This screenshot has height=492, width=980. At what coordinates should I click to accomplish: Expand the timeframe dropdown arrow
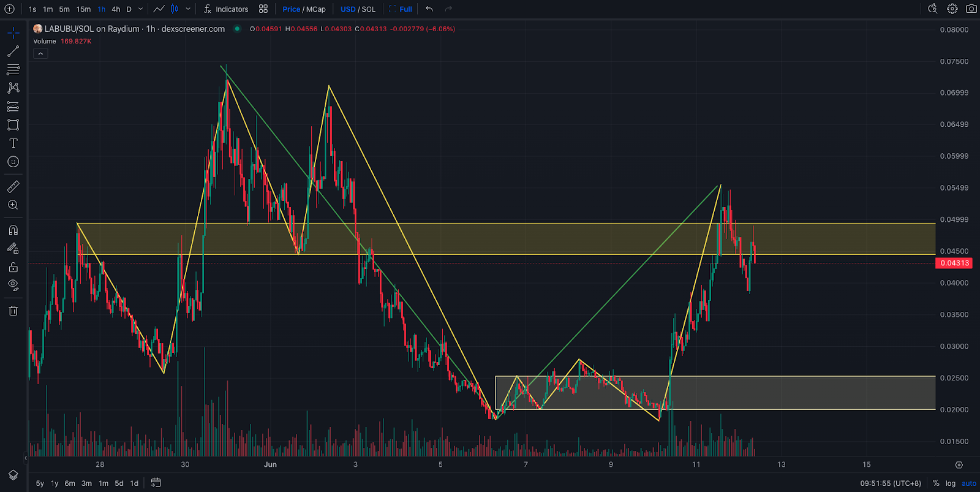click(140, 9)
